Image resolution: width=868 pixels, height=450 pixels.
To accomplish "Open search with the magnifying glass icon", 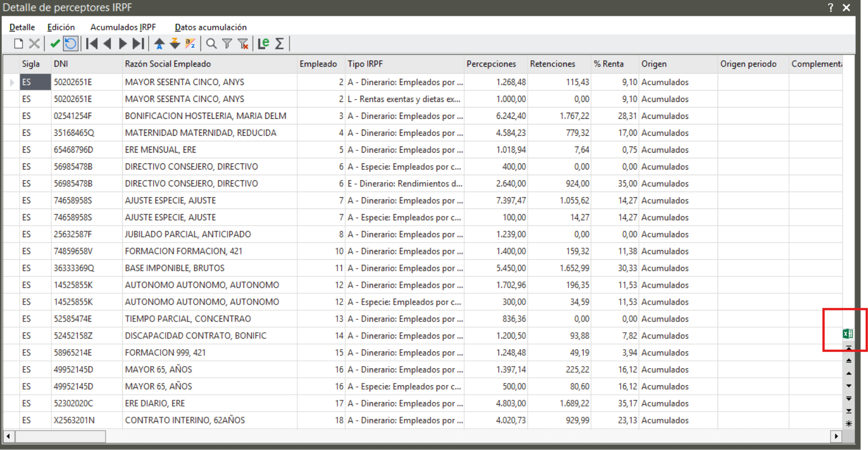I will [x=211, y=43].
